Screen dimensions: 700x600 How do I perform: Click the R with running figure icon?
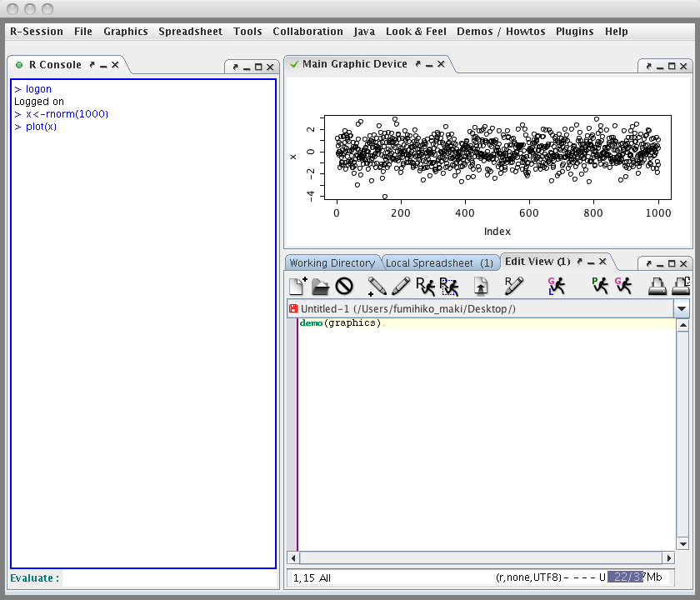point(425,287)
